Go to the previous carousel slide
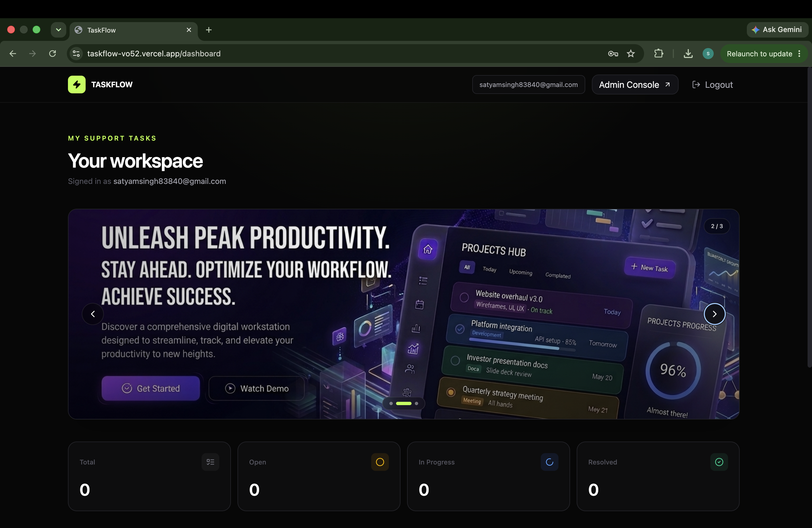The width and height of the screenshot is (812, 528). (93, 314)
